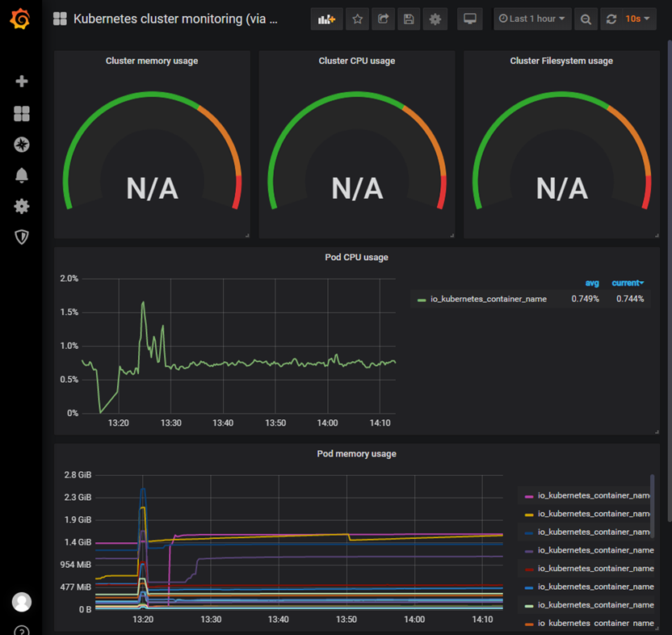Open the Alerting bell icon
The height and width of the screenshot is (635, 672).
coord(22,175)
